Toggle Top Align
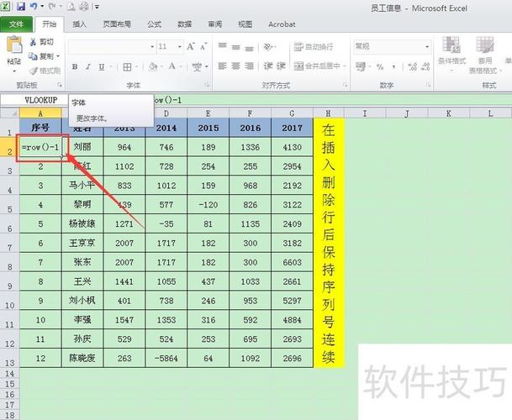This screenshot has height=420, width=512. 222,47
